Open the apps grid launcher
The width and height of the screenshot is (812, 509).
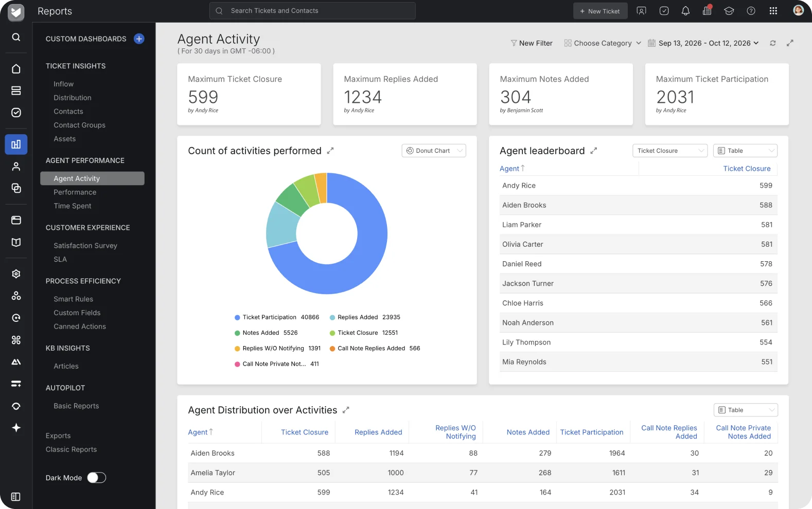pyautogui.click(x=773, y=11)
